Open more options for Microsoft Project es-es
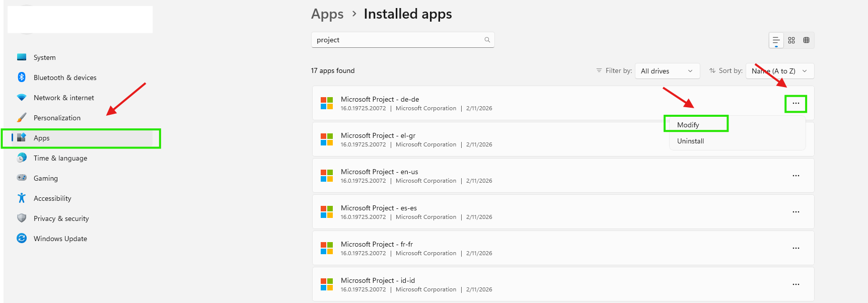The width and height of the screenshot is (868, 303). point(795,212)
